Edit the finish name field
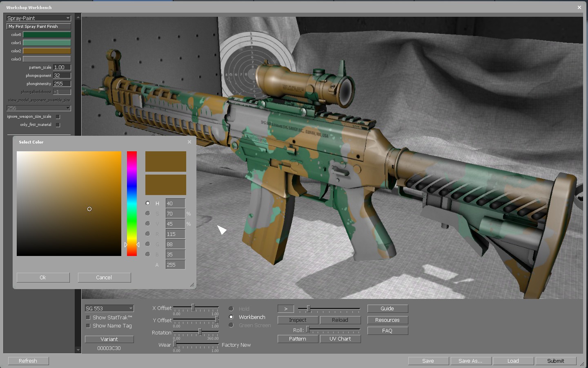This screenshot has width=588, height=368. 39,27
